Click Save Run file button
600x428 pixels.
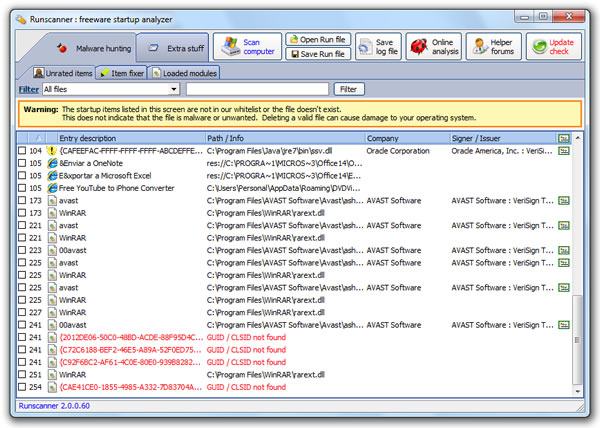[318, 54]
